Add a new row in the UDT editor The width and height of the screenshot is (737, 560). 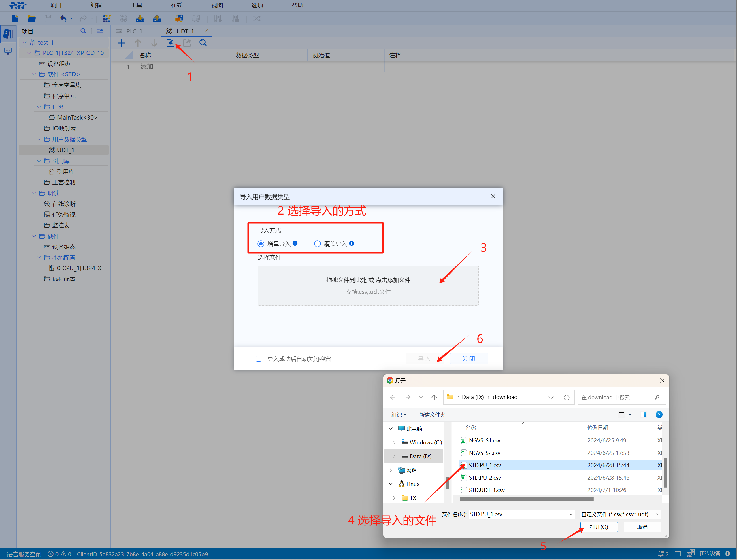pyautogui.click(x=122, y=43)
